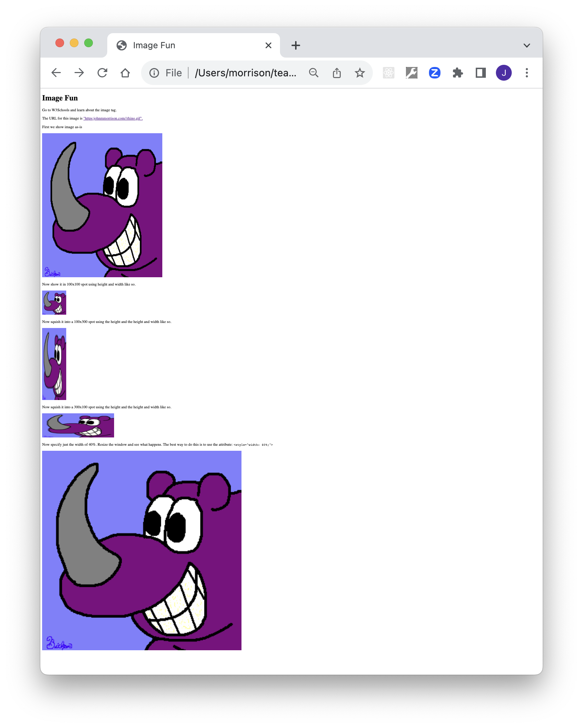Open the zoom magnifier in address bar
Viewport: 583px width, 728px height.
point(314,73)
